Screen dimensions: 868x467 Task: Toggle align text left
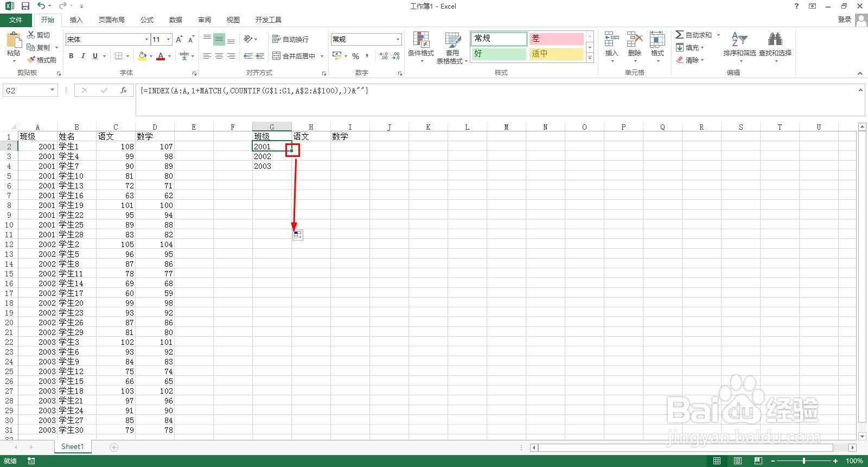tap(207, 56)
